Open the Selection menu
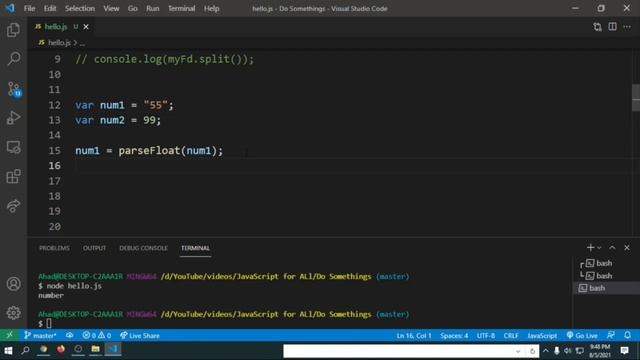Screen dimensions: 640x360 coord(80,8)
